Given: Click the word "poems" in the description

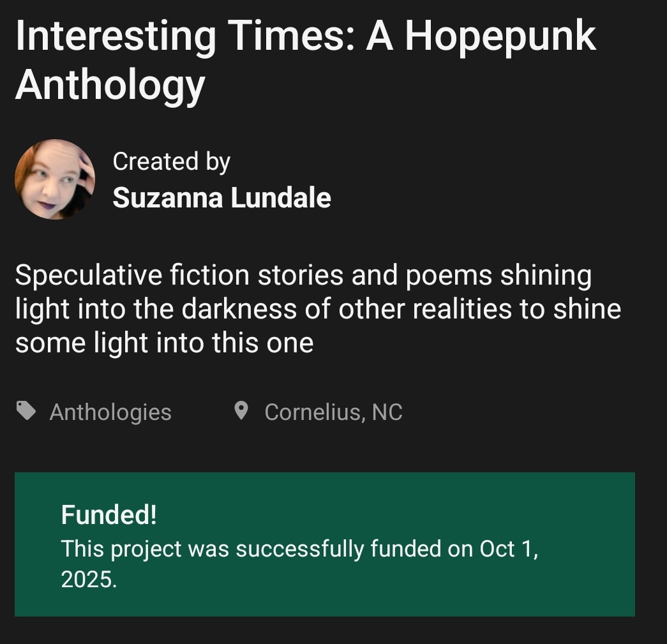Looking at the screenshot, I should pyautogui.click(x=439, y=276).
